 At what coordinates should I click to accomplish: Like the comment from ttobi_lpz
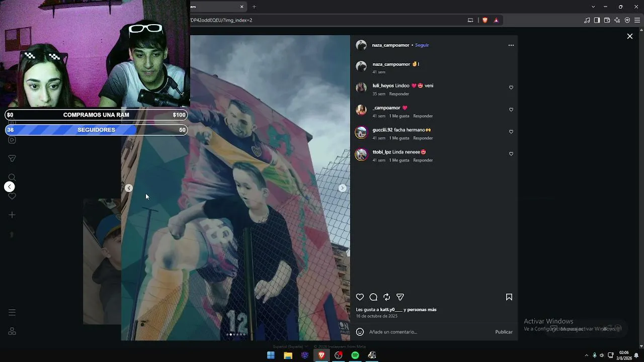[x=511, y=154]
